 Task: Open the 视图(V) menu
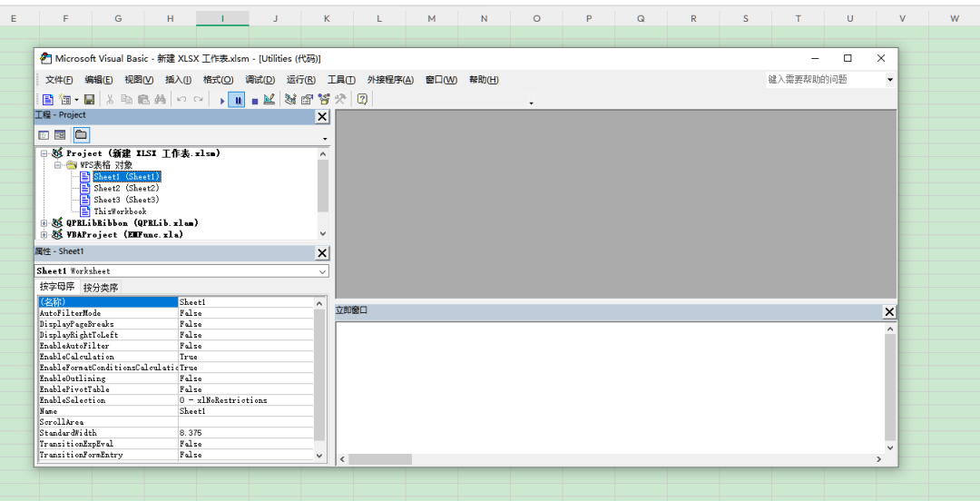coord(139,80)
